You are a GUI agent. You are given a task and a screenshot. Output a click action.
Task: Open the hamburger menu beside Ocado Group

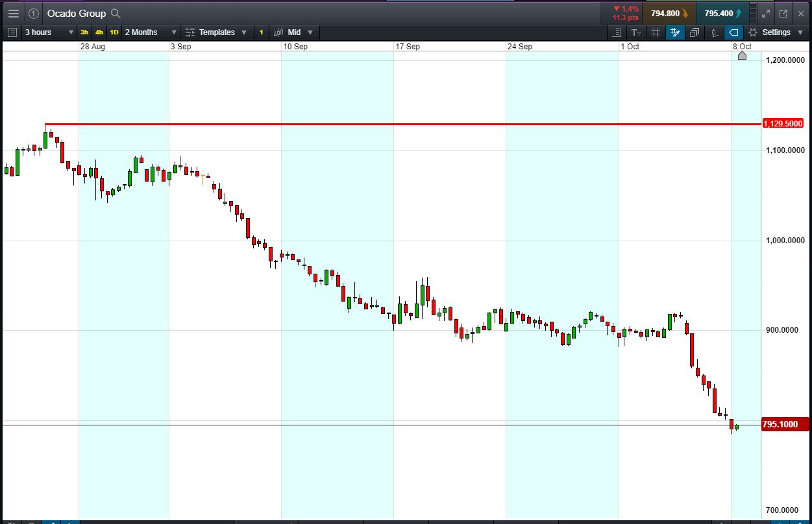[x=13, y=13]
